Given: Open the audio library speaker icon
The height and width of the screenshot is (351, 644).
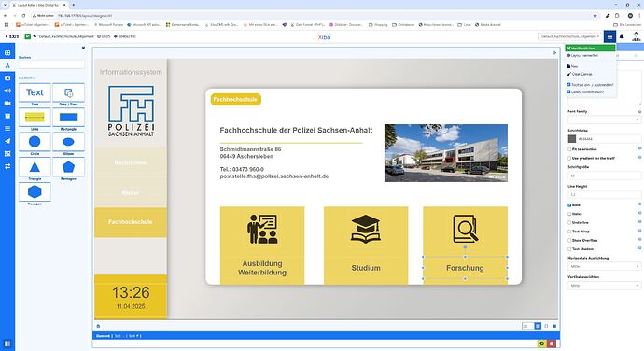Looking at the screenshot, I should coord(7,91).
